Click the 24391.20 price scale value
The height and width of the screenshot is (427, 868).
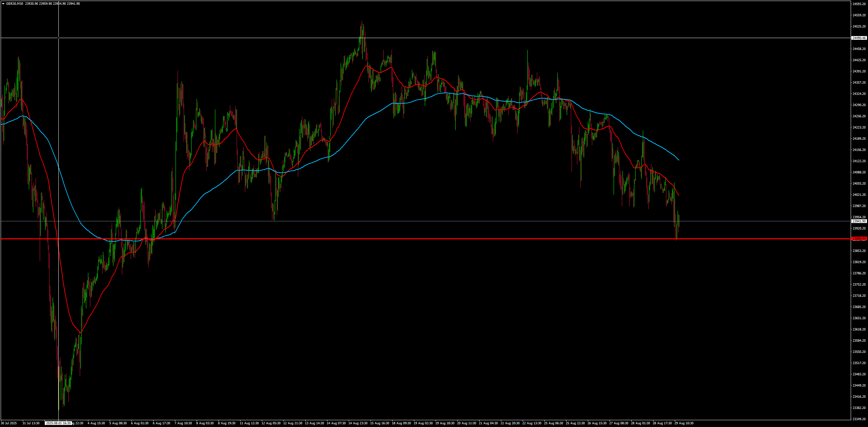(x=859, y=71)
